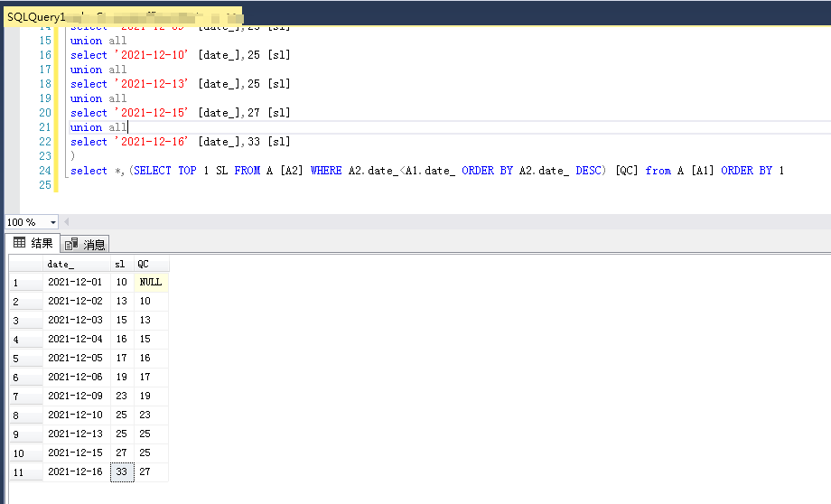Click the date_ column header
The image size is (831, 504).
[76, 264]
